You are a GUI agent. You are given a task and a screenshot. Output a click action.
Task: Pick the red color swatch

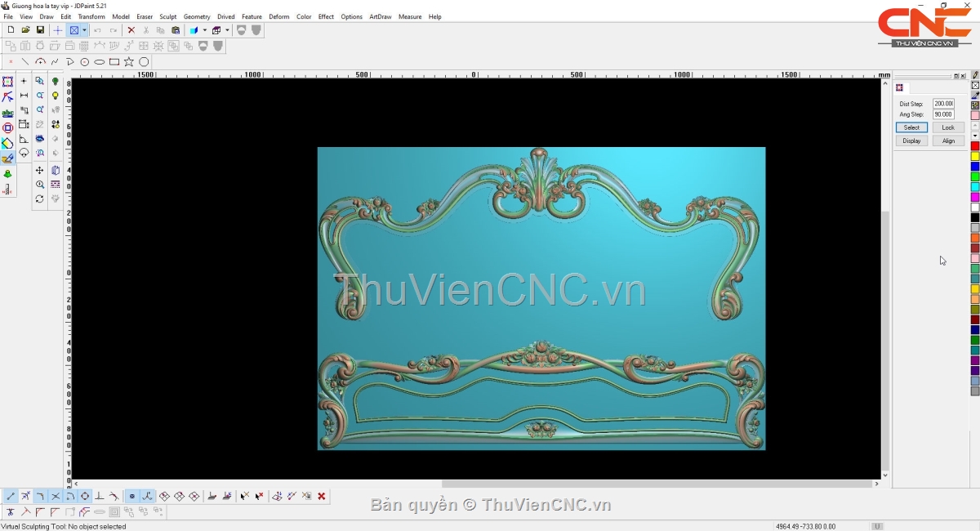[x=975, y=146]
